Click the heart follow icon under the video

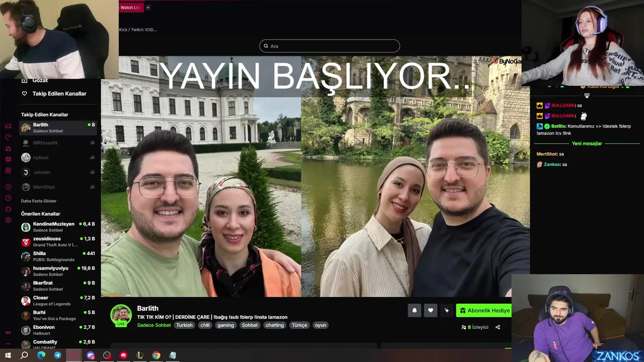[x=431, y=311]
